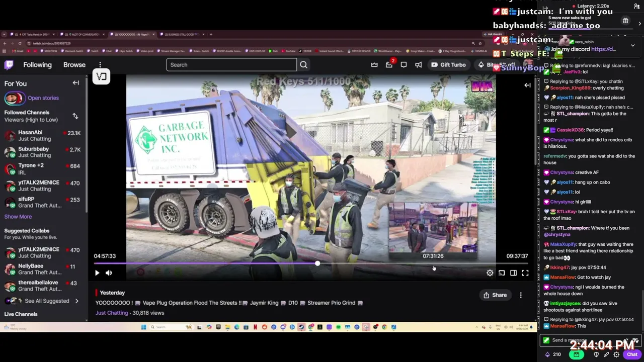This screenshot has width=644, height=362.
Task: Click the Twitch search magnifier button
Action: [x=303, y=64]
